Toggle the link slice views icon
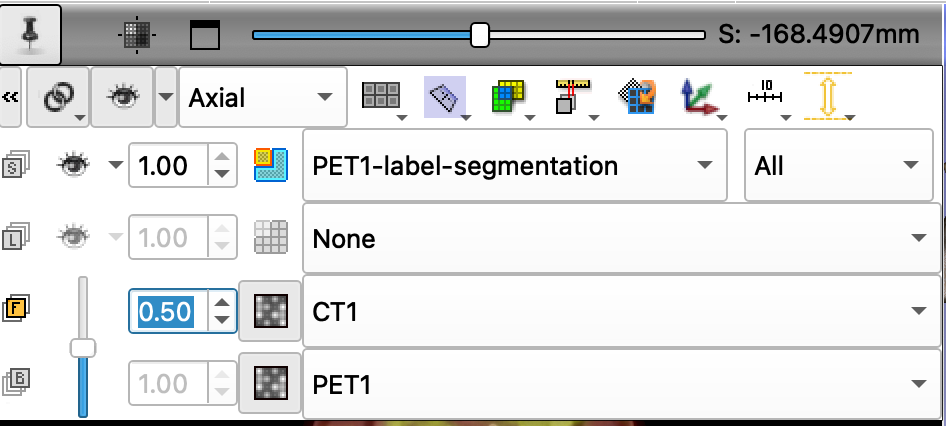Viewport: 946px width, 426px height. pos(59,97)
